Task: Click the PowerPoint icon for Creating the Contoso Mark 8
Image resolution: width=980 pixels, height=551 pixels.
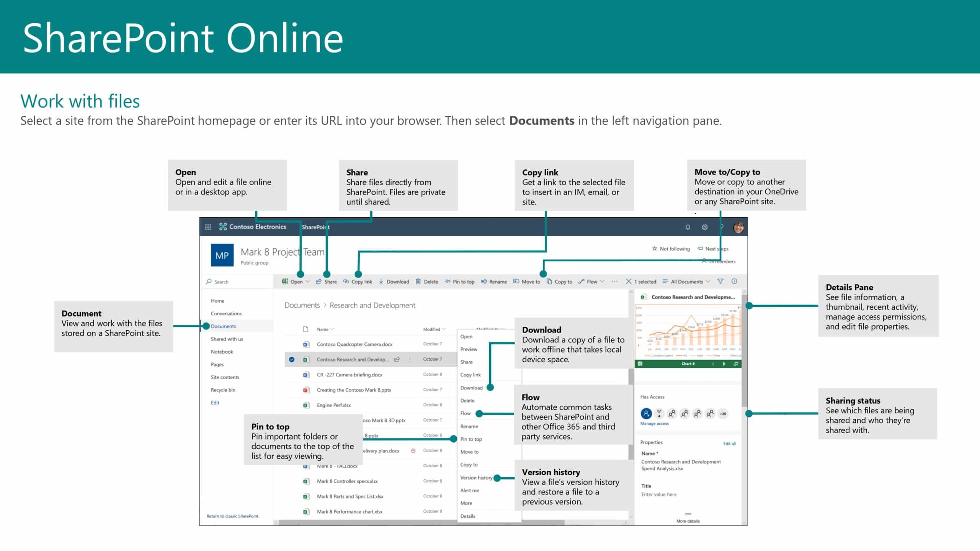Action: 305,390
